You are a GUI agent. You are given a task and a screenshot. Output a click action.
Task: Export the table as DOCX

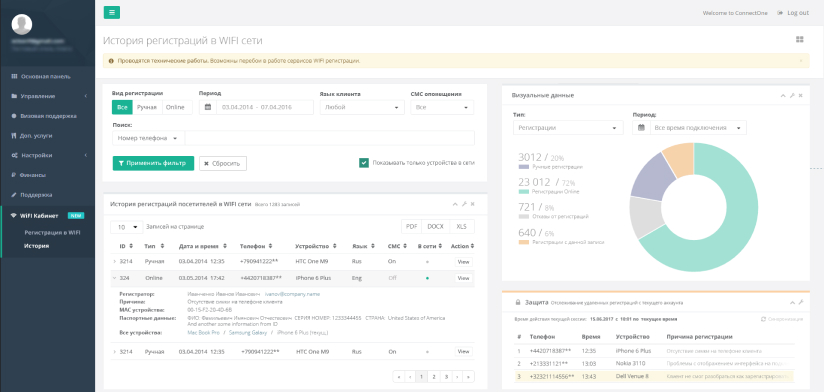[x=435, y=226]
